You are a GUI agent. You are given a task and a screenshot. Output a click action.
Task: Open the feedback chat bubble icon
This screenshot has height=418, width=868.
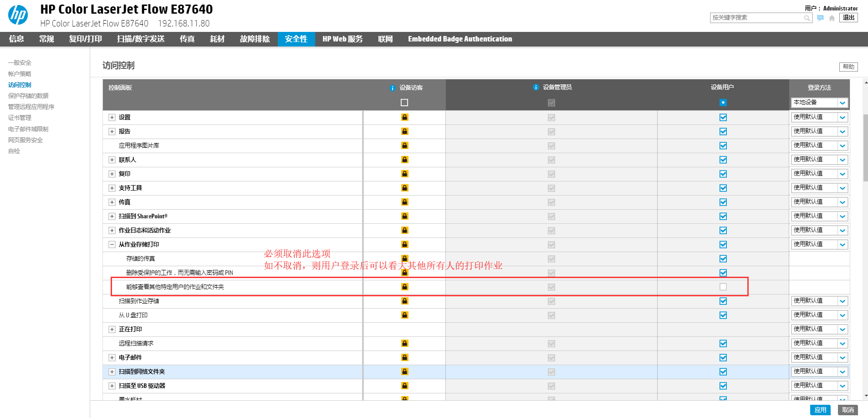[x=820, y=18]
